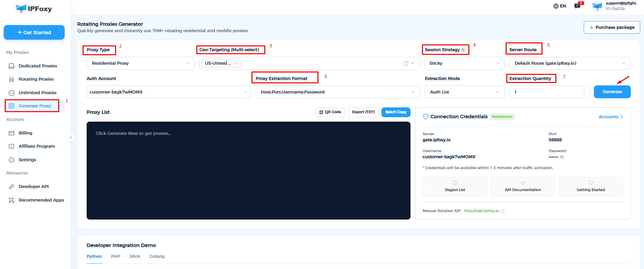Viewport: 644px width, 269px height.
Task: Click Session Strategy info icon
Action: click(463, 50)
